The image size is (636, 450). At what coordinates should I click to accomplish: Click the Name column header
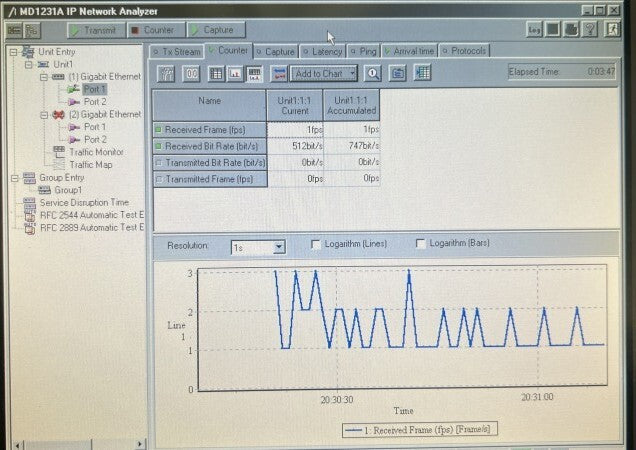coord(209,106)
